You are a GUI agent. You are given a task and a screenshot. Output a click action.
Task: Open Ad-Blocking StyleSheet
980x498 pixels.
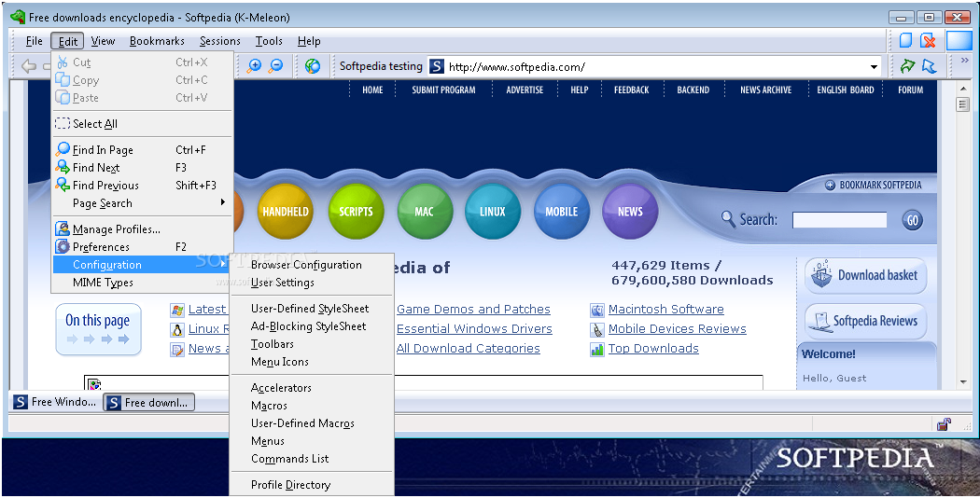312,326
